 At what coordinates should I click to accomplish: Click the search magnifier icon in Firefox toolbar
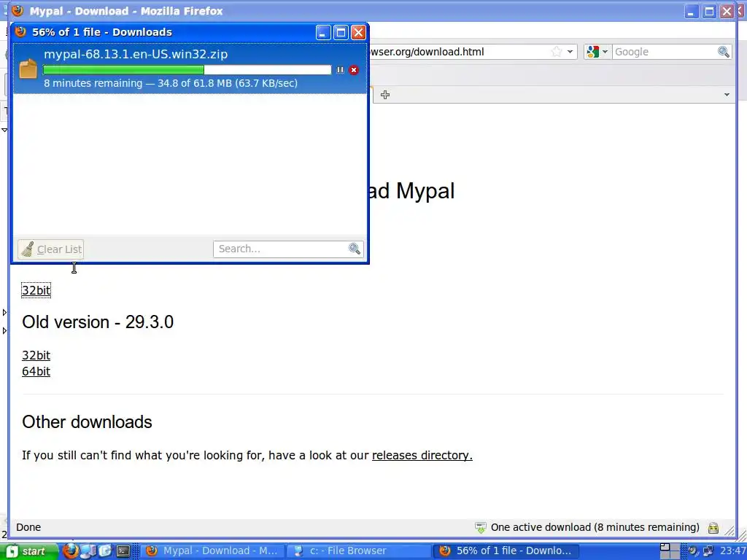point(723,52)
